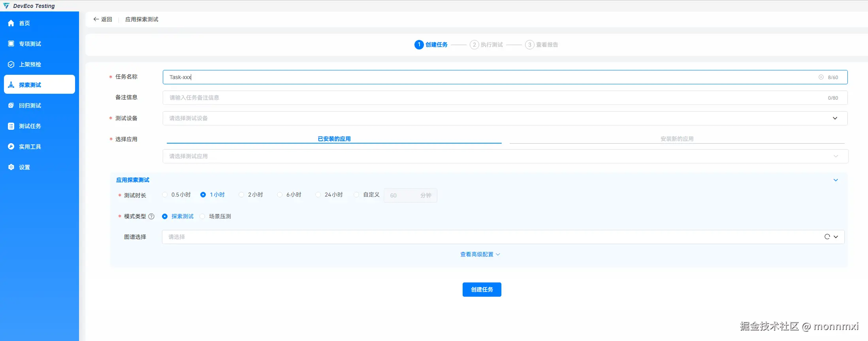Click the 应用探索测试 section heading
Screen dimensions: 868x341
coord(133,180)
